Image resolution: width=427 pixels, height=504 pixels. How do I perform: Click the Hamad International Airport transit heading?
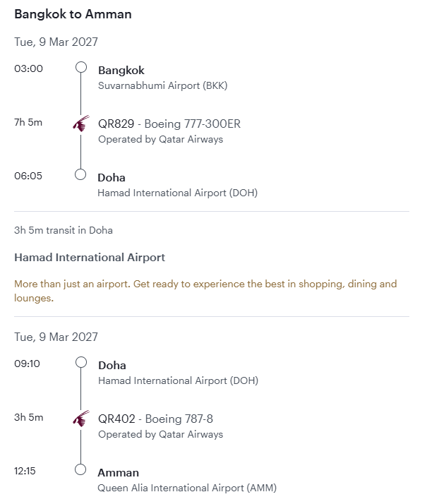coord(90,258)
